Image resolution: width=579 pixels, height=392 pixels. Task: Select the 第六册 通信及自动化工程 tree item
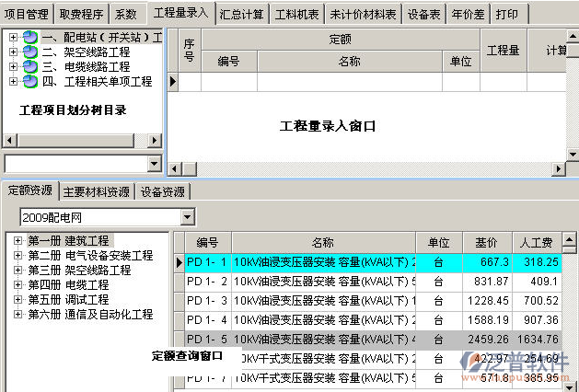coord(90,315)
